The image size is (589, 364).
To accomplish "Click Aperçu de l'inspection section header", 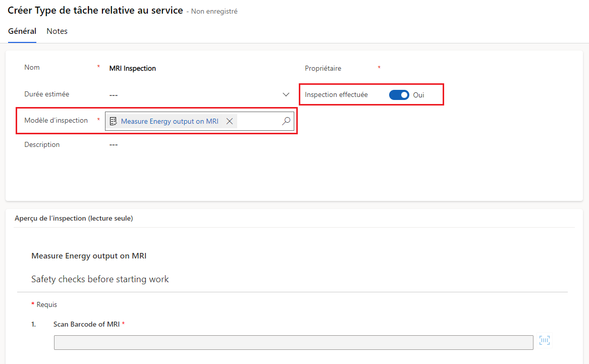I will click(x=74, y=218).
